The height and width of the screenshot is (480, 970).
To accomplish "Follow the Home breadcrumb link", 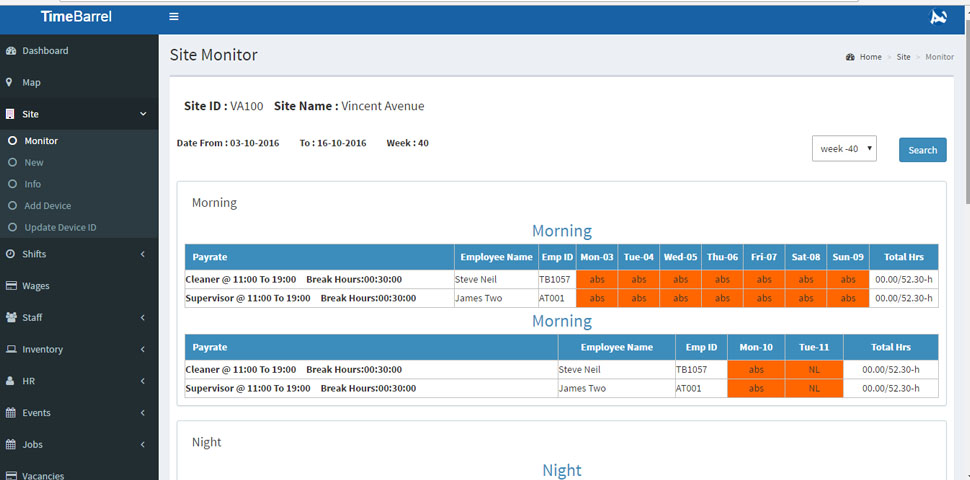I will tap(870, 57).
